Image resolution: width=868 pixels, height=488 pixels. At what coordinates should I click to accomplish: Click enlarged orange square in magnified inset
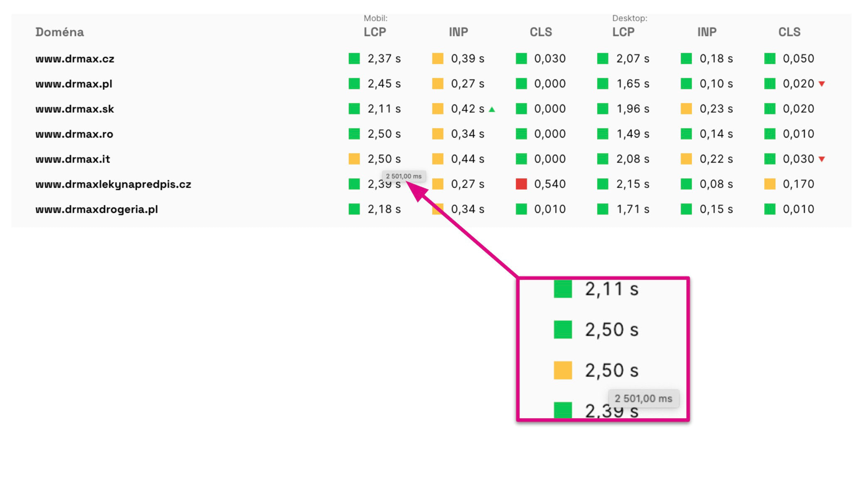coord(563,370)
